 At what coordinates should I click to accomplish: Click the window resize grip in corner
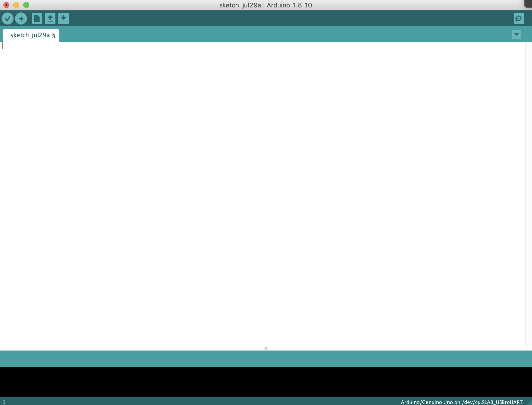click(x=530, y=403)
